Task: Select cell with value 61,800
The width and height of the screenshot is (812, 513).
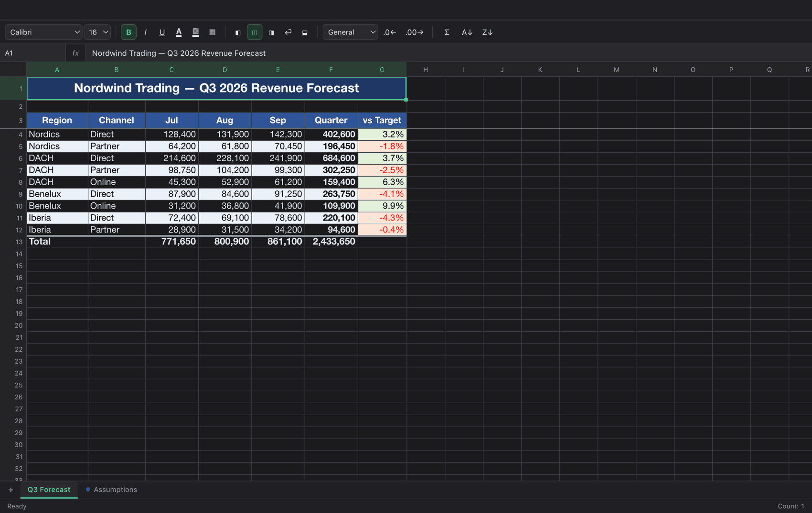Action: (x=225, y=147)
